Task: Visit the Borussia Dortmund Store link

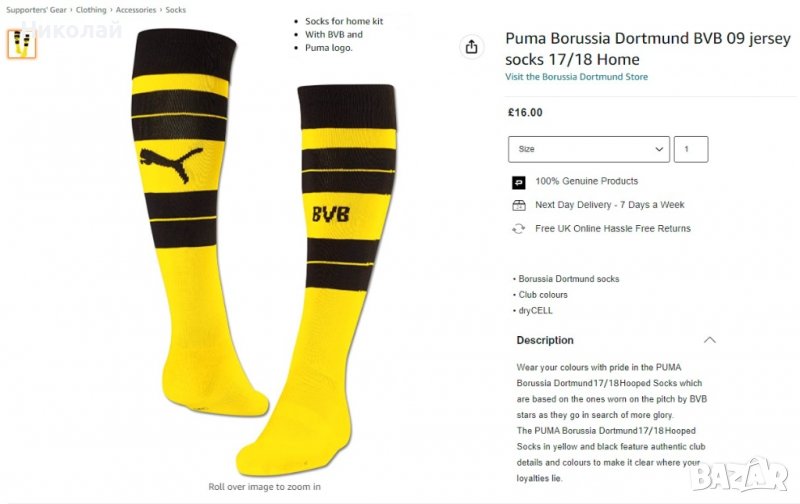Action: pyautogui.click(x=577, y=77)
